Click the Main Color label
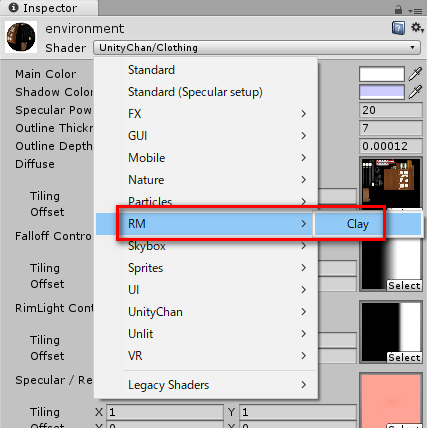Image resolution: width=427 pixels, height=428 pixels. tap(46, 74)
